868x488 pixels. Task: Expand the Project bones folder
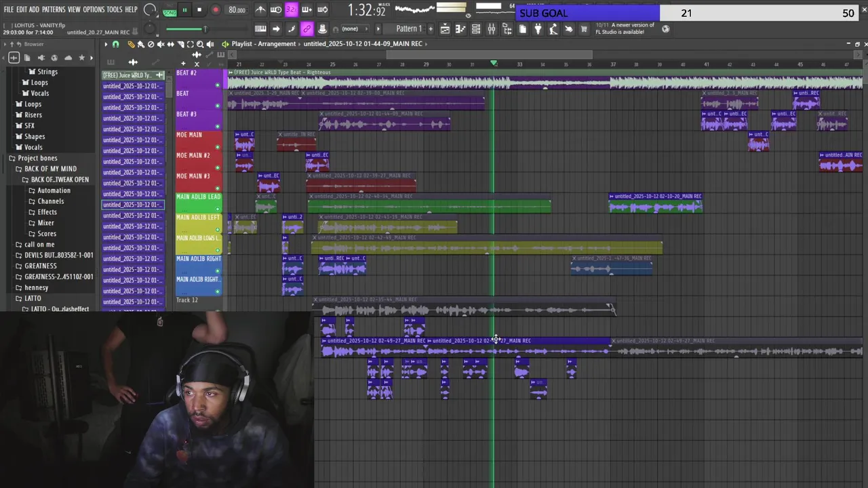click(x=37, y=158)
